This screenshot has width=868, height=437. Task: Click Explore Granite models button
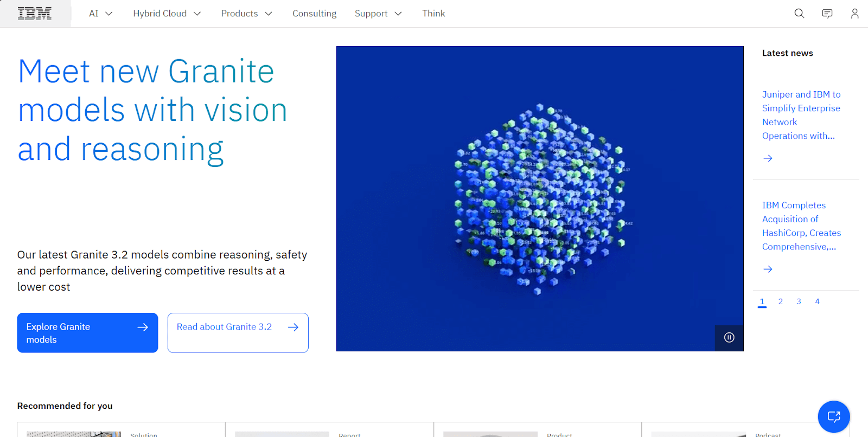(87, 333)
